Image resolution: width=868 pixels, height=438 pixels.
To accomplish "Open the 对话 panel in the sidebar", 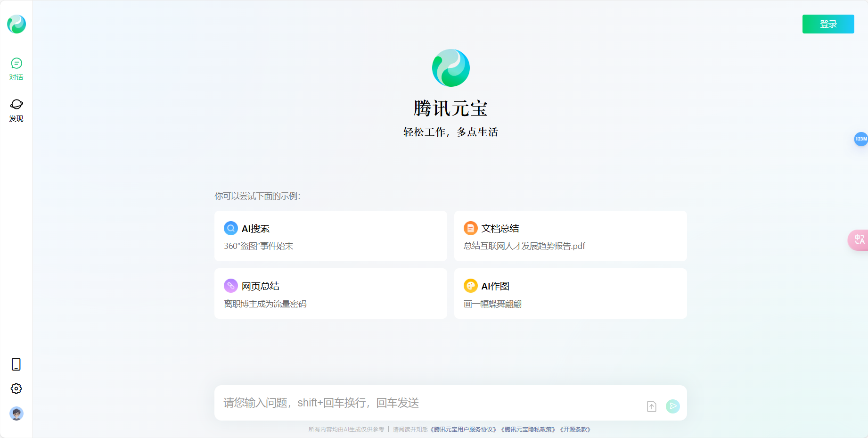I will (16, 69).
